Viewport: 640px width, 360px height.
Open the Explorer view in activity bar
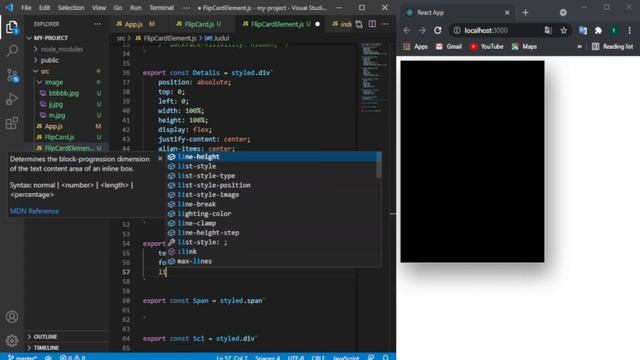tap(12, 27)
